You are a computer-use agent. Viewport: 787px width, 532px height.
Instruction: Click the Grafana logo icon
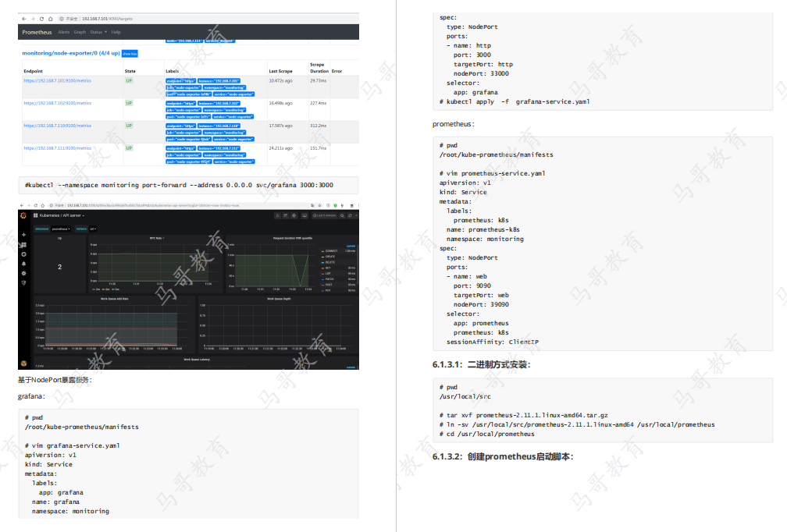point(23,215)
